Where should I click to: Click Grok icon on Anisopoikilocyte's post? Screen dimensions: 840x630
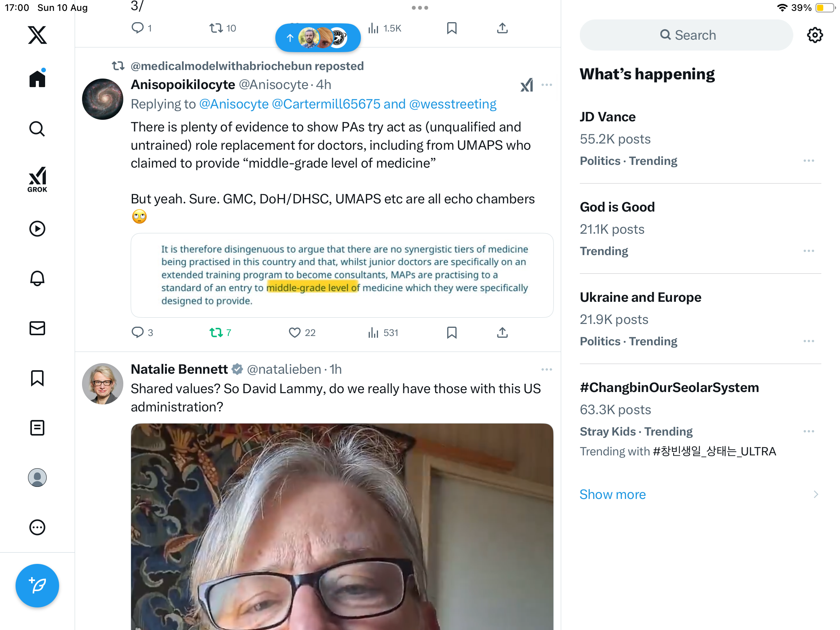[527, 85]
